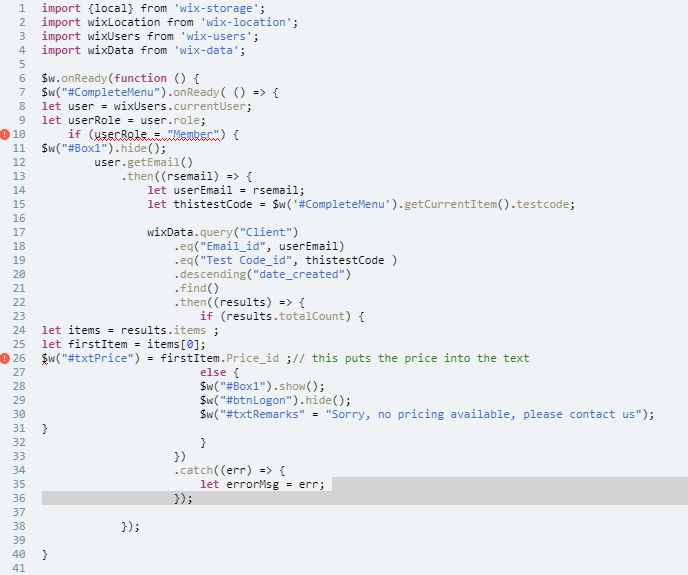Click line number 17 in gutter
This screenshot has height=575, width=688.
[x=19, y=232]
